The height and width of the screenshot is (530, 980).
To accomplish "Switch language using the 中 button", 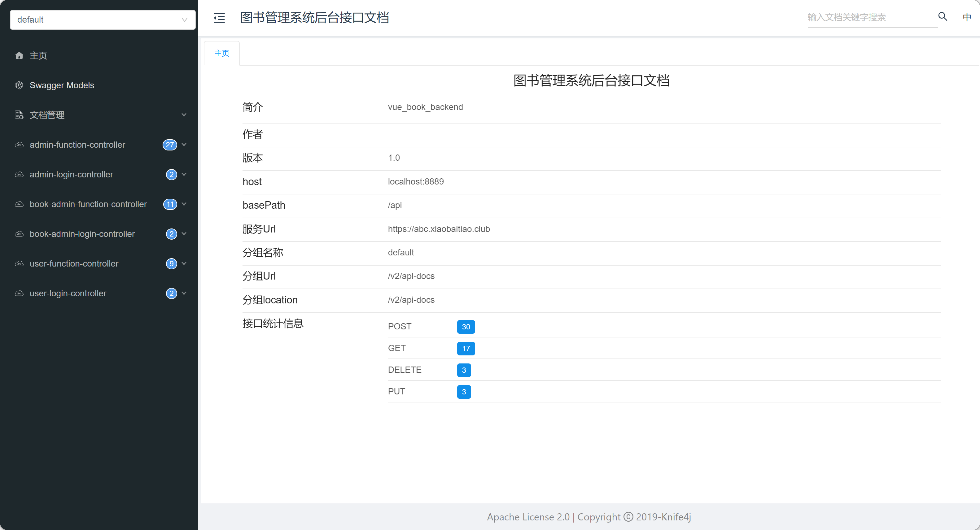I will pyautogui.click(x=967, y=17).
